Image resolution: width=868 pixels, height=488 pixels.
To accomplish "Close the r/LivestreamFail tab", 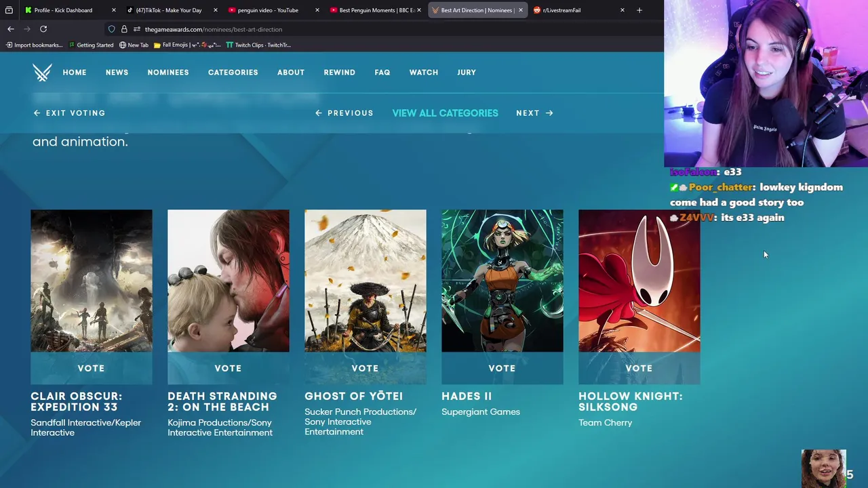I will (622, 10).
